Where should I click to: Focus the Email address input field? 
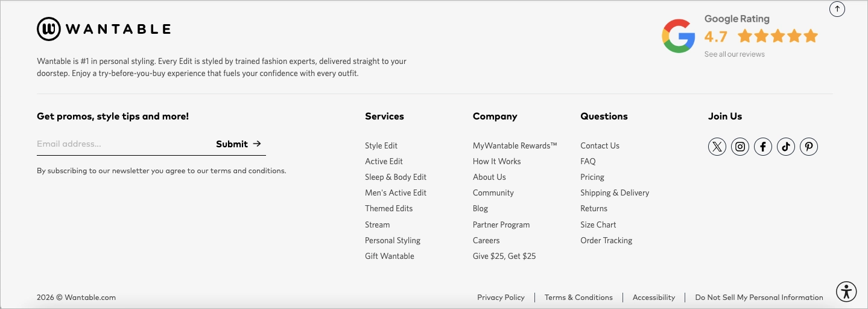[x=121, y=144]
